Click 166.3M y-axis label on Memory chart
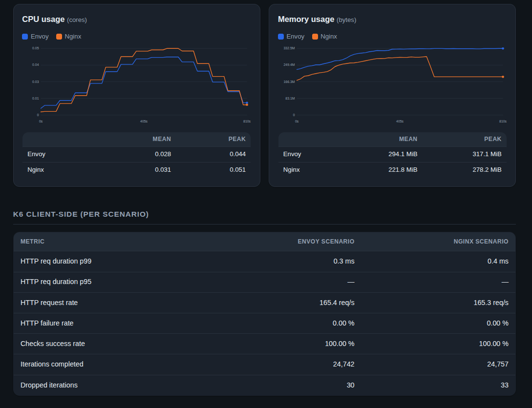Image resolution: width=532 pixels, height=408 pixels. tap(289, 82)
